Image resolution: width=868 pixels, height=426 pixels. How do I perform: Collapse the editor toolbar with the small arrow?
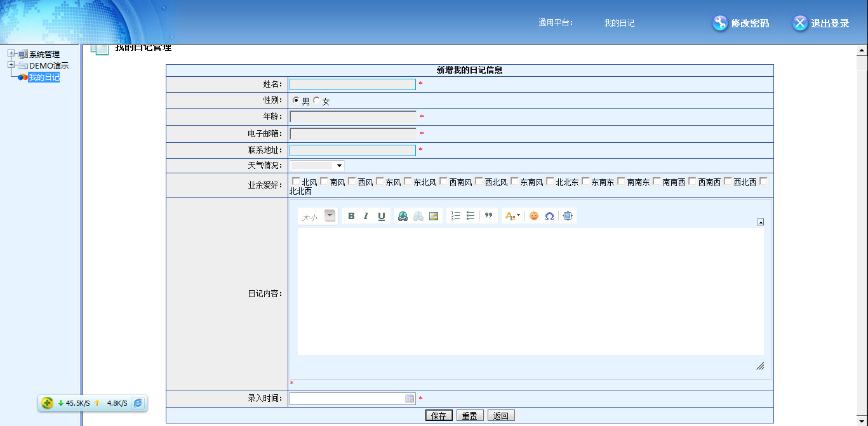pyautogui.click(x=760, y=222)
